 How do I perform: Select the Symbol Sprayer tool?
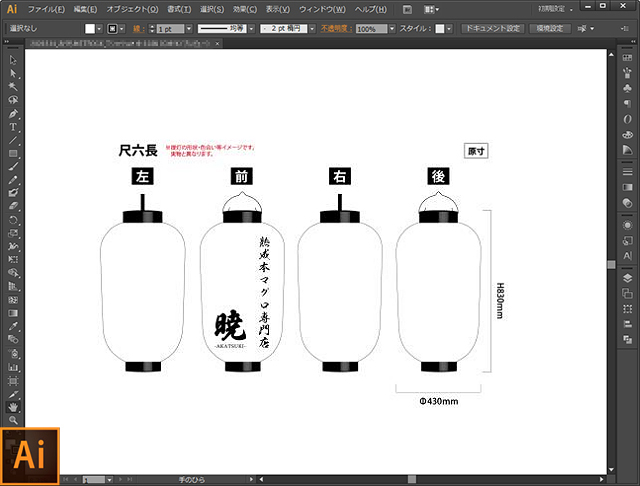13,353
